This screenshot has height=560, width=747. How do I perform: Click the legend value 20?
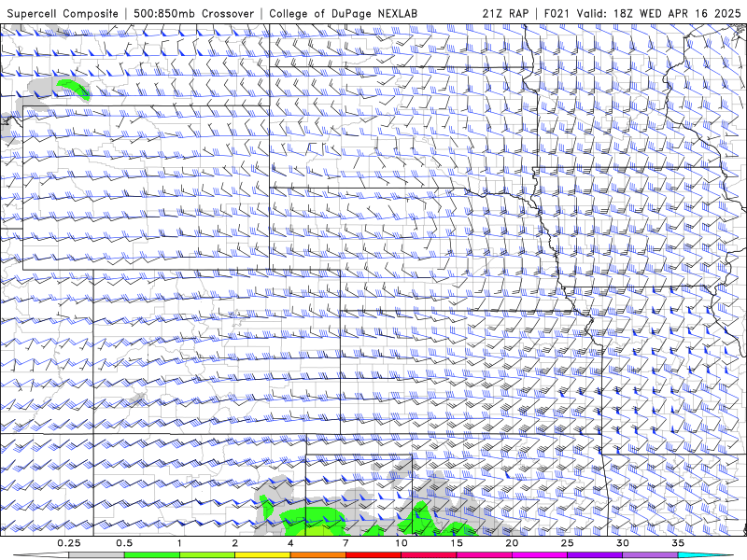[512, 543]
